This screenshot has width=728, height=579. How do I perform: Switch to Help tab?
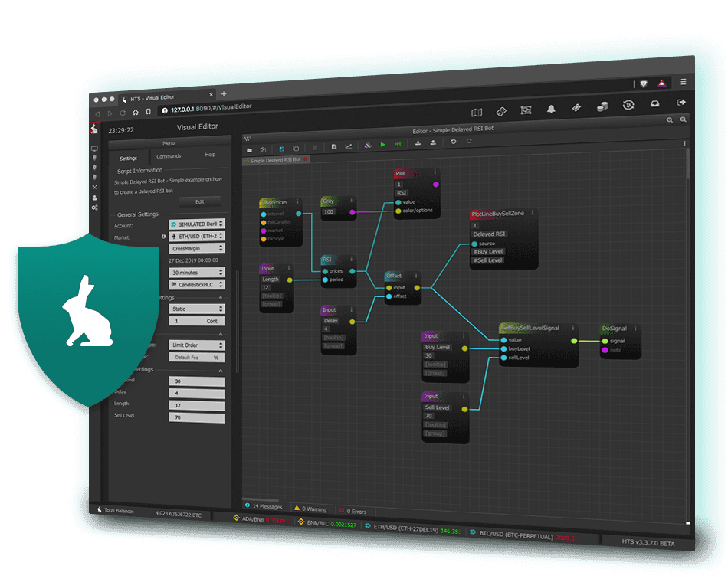coord(210,155)
